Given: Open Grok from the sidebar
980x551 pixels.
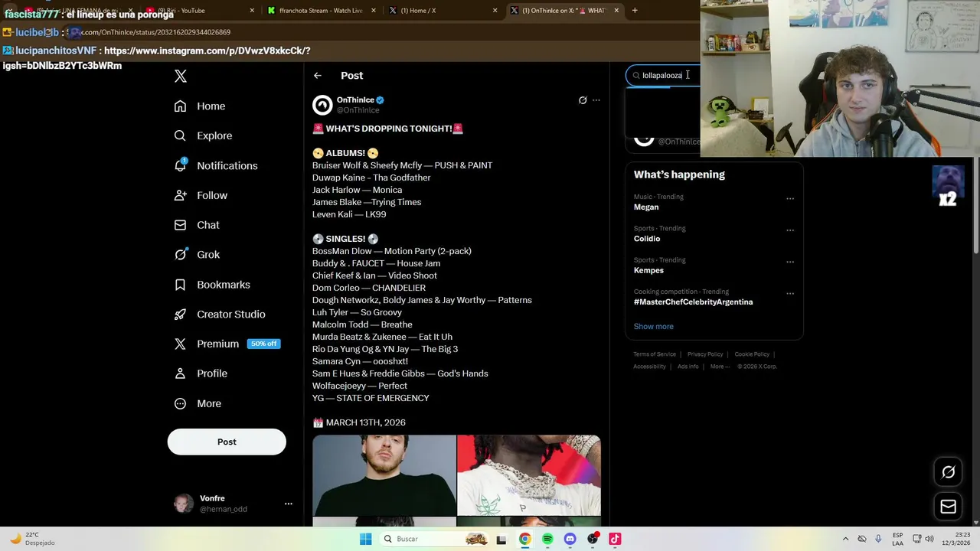Looking at the screenshot, I should [197, 255].
